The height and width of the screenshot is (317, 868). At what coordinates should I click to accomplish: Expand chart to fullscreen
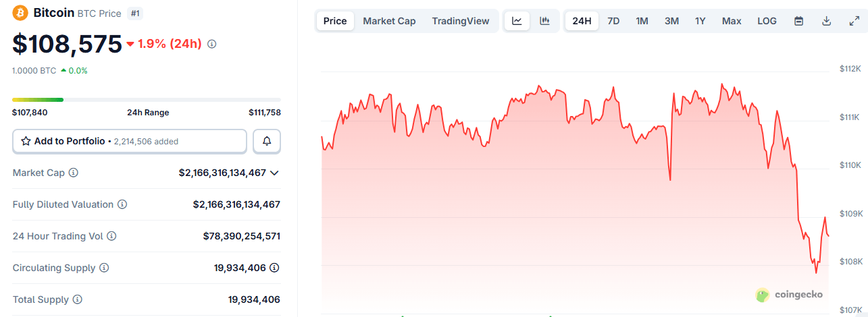[x=854, y=21]
